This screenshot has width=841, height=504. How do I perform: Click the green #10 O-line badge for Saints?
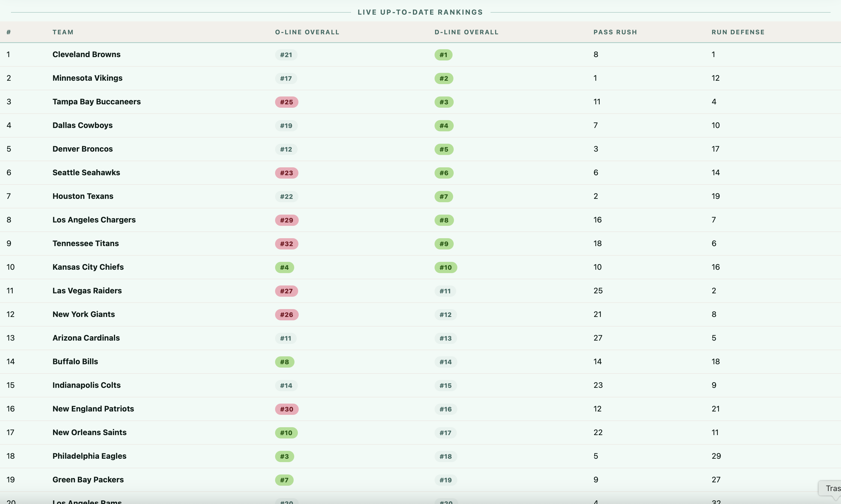pos(286,433)
